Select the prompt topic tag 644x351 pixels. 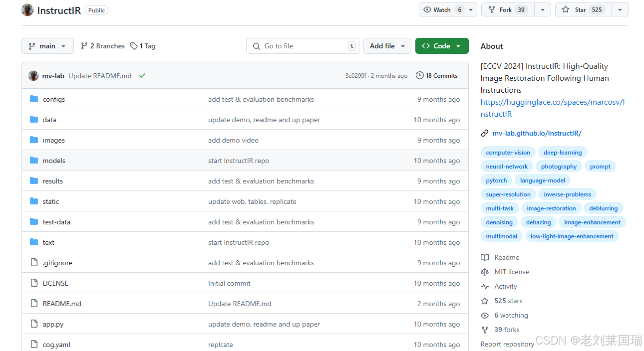tap(600, 167)
